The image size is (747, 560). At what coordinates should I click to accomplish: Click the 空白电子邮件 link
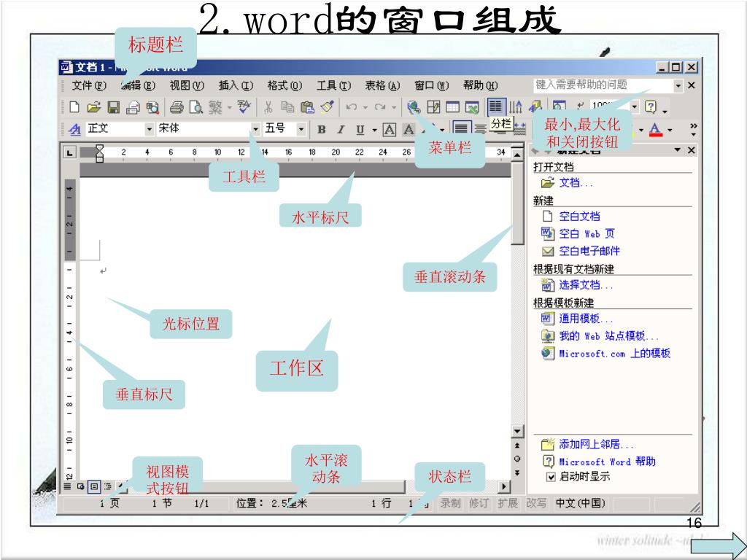pos(589,251)
